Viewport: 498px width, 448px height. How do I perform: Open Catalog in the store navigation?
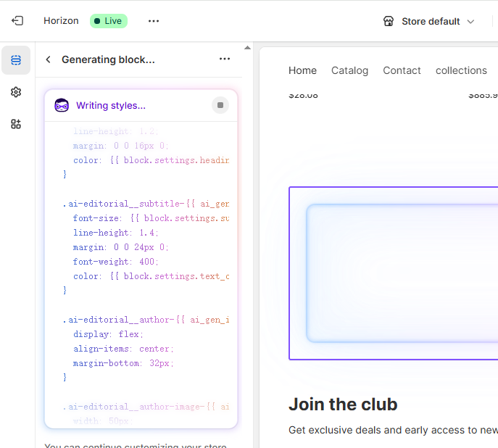tap(349, 70)
